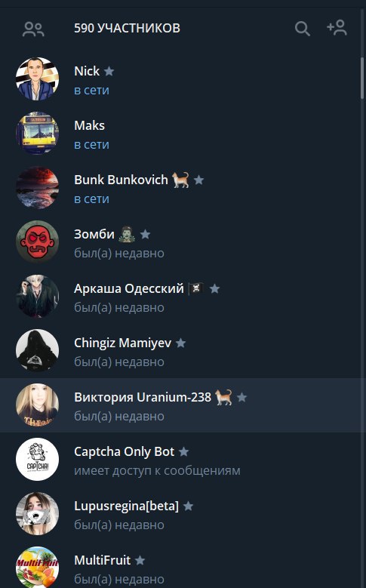Open the MultiFruit avatar image
Screen dimensions: 366x588
[37, 567]
